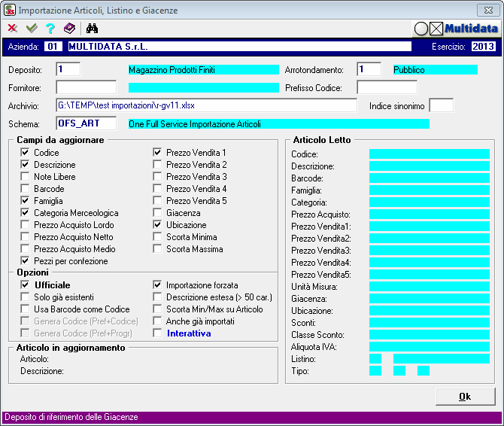Enable Scorta Min/Max su Articolo option
This screenshot has height=426, width=504.
coord(157,309)
